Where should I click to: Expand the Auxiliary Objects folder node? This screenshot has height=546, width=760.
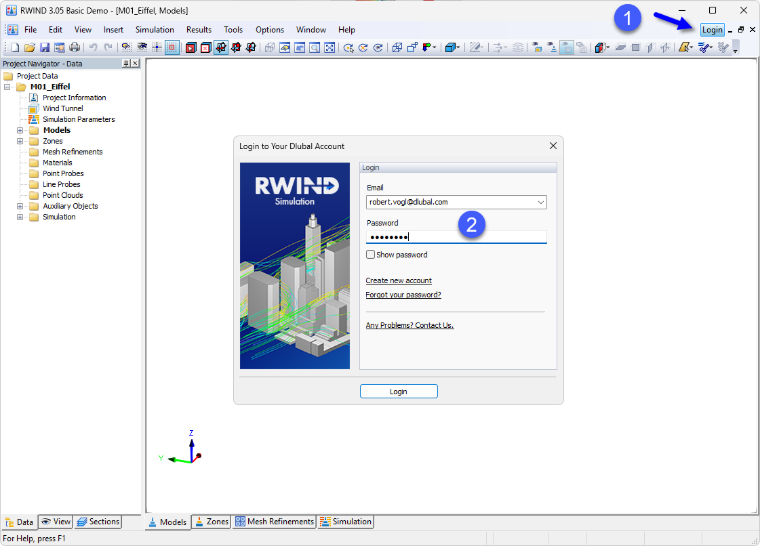tap(20, 206)
